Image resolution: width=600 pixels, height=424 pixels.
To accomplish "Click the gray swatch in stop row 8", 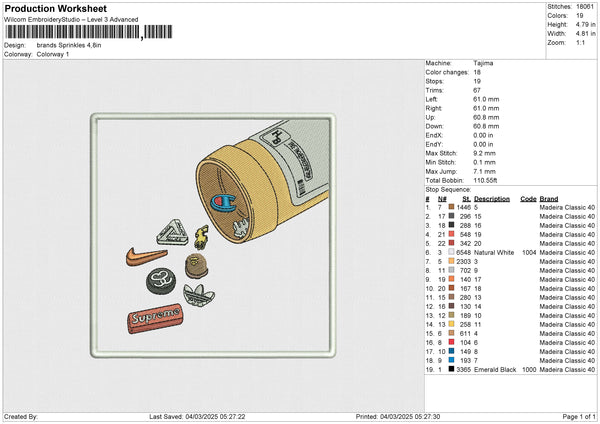I will [x=451, y=270].
